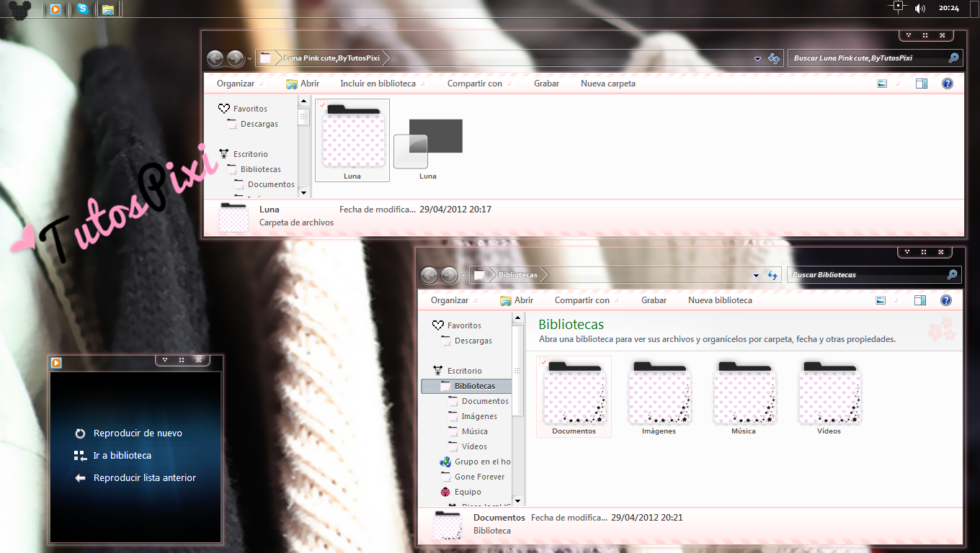Select the Vídeos library icon
980x553 pixels.
tap(829, 397)
